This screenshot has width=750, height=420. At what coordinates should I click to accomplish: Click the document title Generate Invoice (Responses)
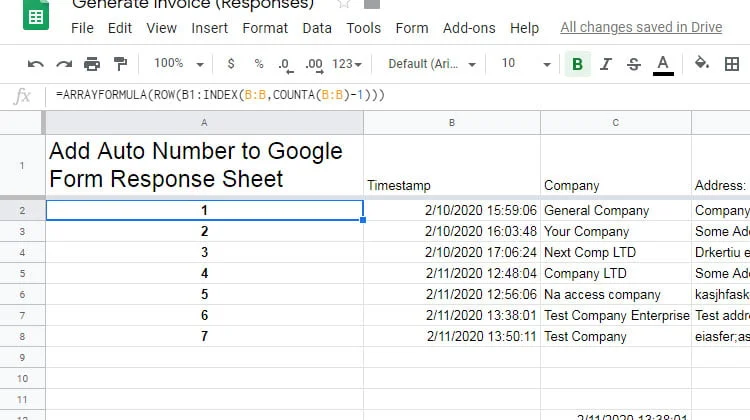tap(193, 4)
